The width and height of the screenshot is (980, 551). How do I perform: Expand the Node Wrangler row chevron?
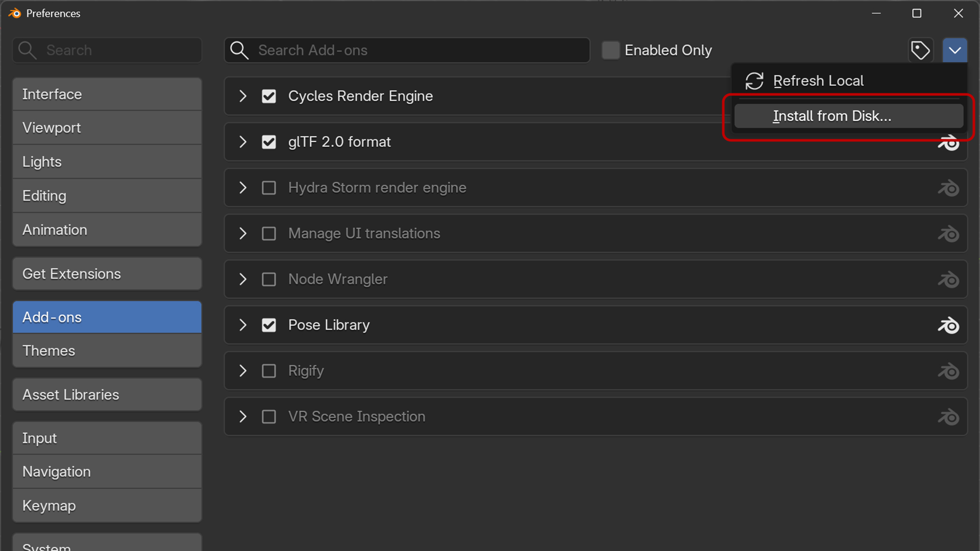click(243, 280)
